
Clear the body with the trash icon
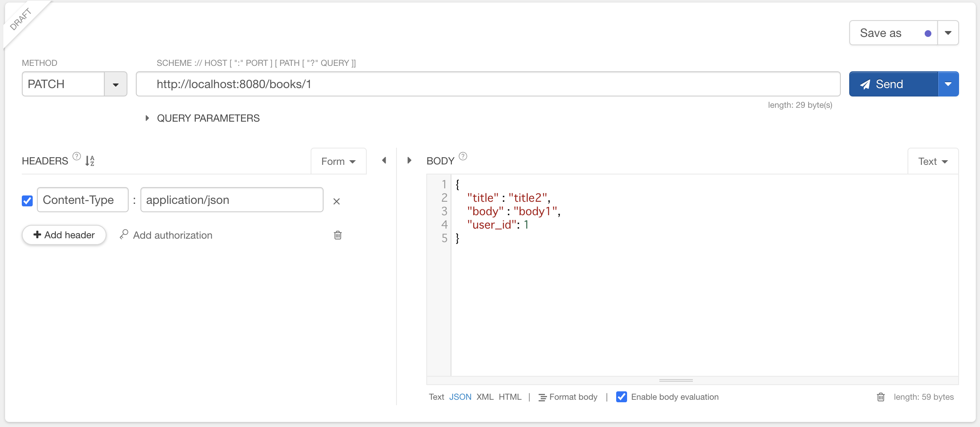(881, 397)
